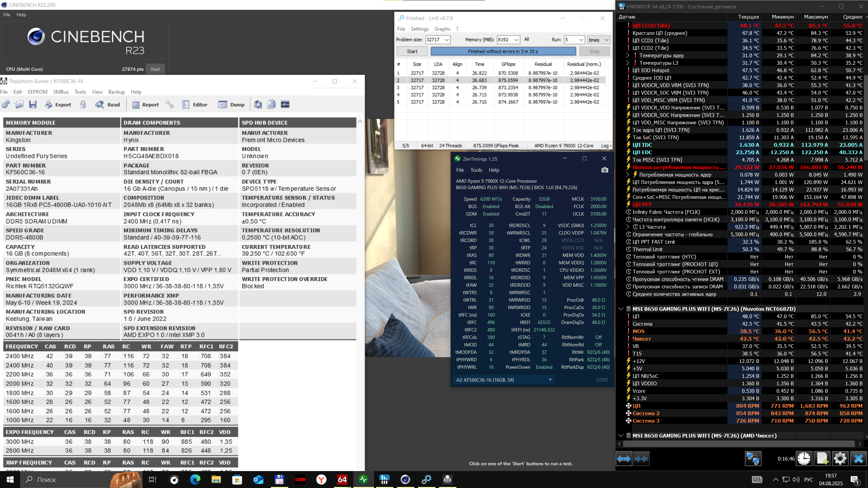Click the HWiNFO horizontal scrollbar
868x488 pixels.
coord(739,444)
